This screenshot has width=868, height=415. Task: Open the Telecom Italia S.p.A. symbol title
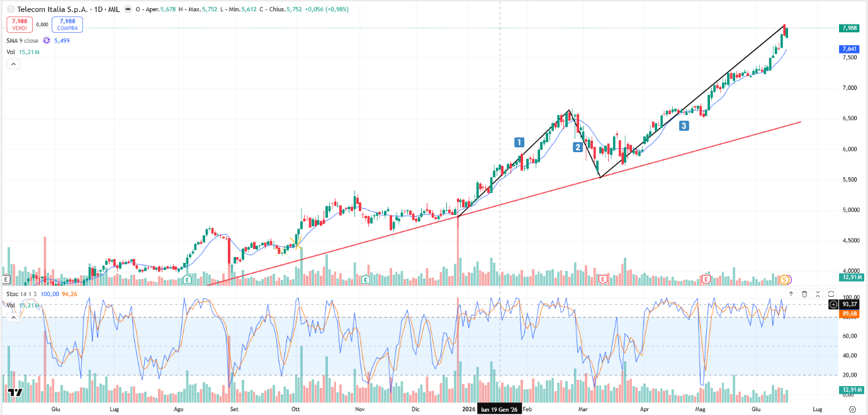pos(54,9)
